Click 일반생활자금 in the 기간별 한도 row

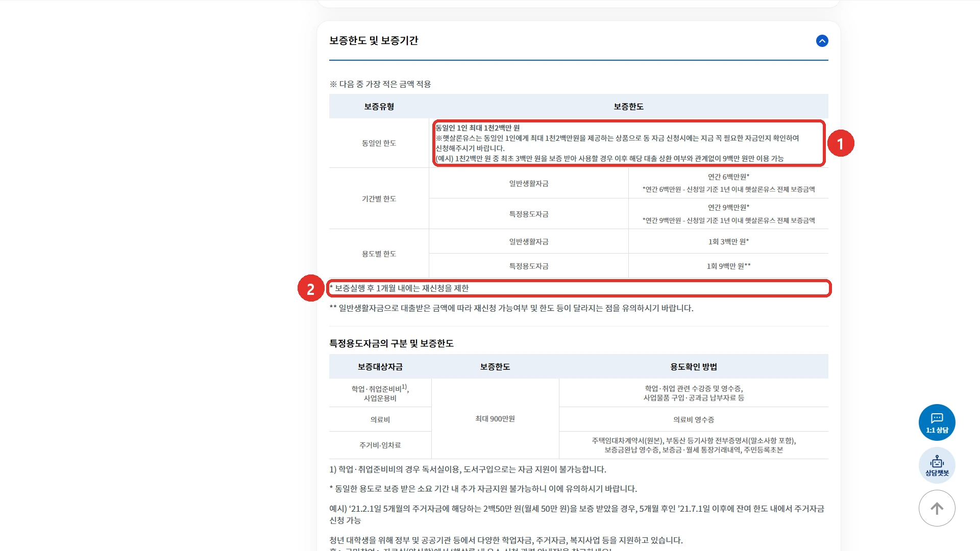tap(529, 183)
